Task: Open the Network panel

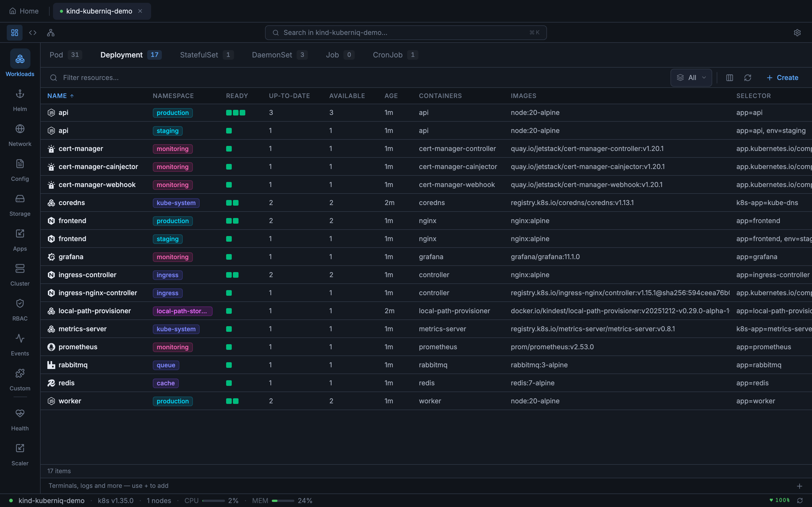Action: pos(20,134)
